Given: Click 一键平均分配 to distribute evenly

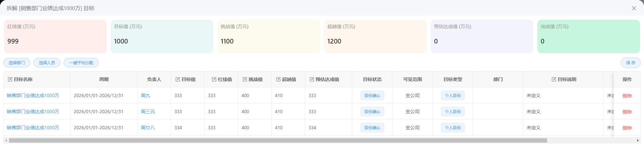Looking at the screenshot, I should (81, 63).
